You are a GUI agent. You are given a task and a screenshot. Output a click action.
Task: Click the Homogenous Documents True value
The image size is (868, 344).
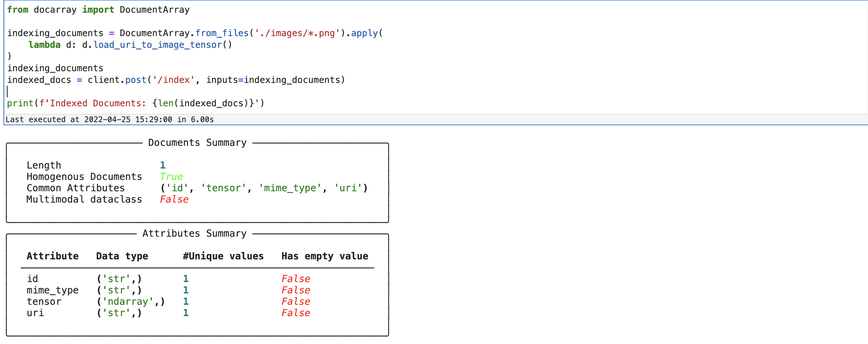[171, 176]
